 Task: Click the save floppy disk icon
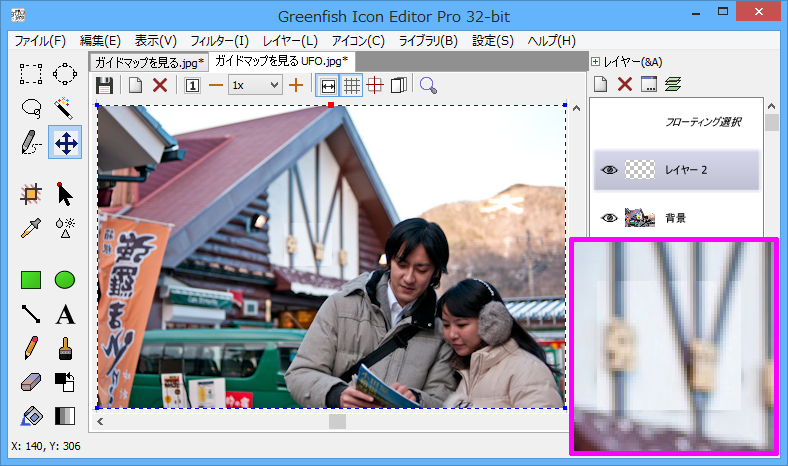104,86
